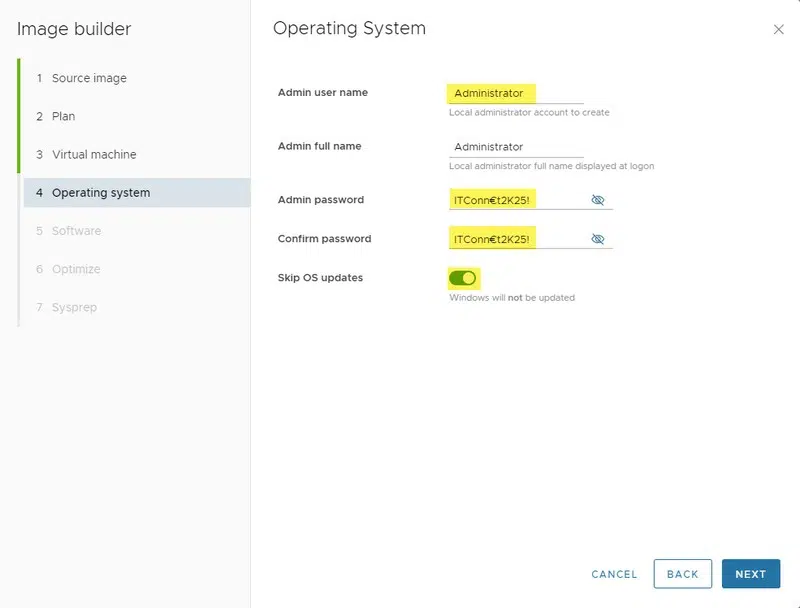
Task: Go to step 2 Plan
Action: click(x=63, y=116)
